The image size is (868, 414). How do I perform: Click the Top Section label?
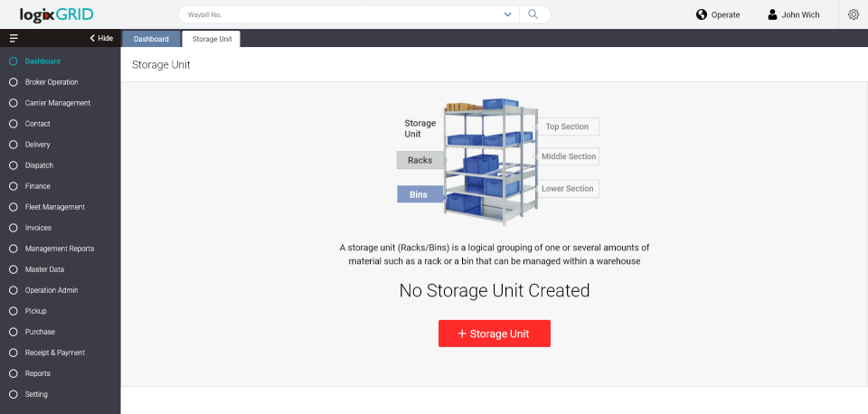click(x=566, y=127)
